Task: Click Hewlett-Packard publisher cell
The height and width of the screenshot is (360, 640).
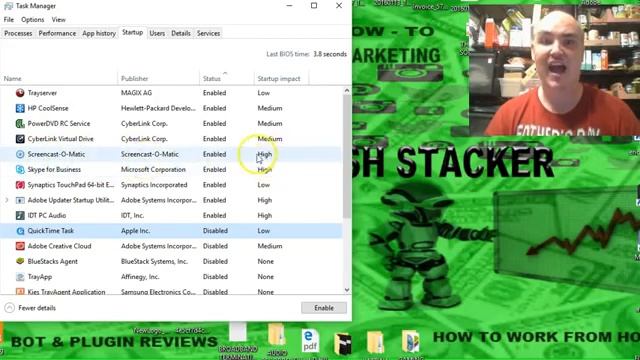Action: click(158, 108)
